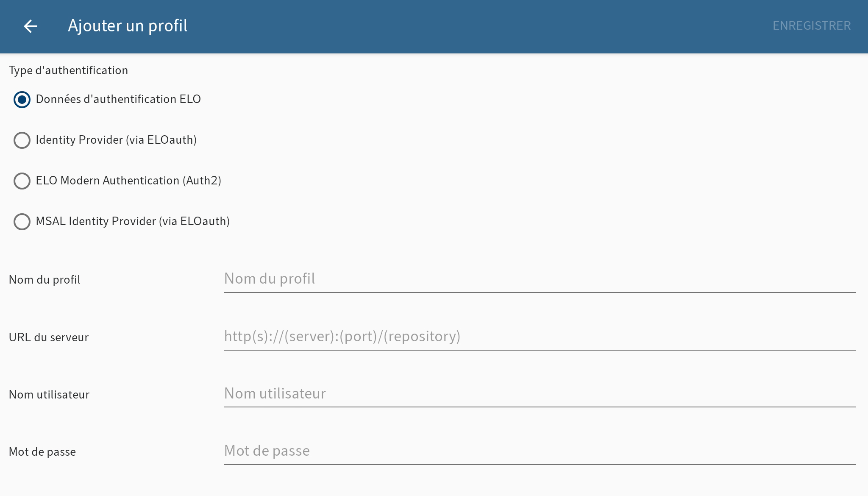Click the blue header bar

point(434,26)
